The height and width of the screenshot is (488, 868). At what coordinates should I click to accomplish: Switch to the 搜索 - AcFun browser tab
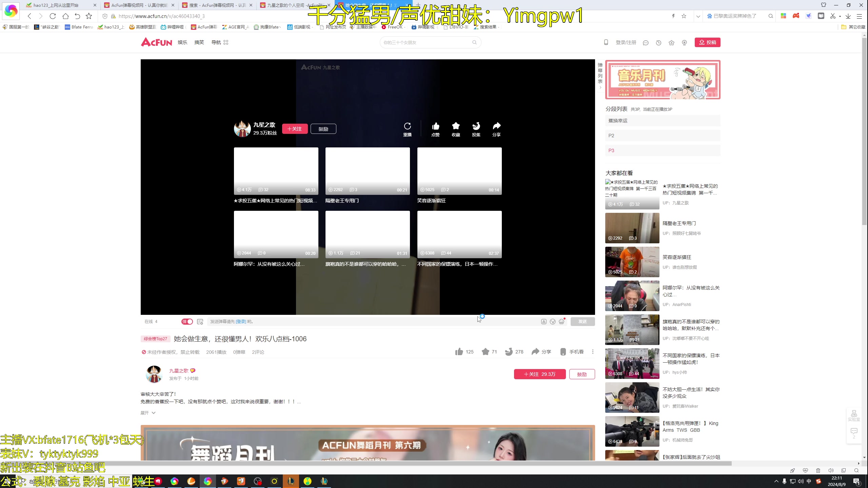point(217,5)
